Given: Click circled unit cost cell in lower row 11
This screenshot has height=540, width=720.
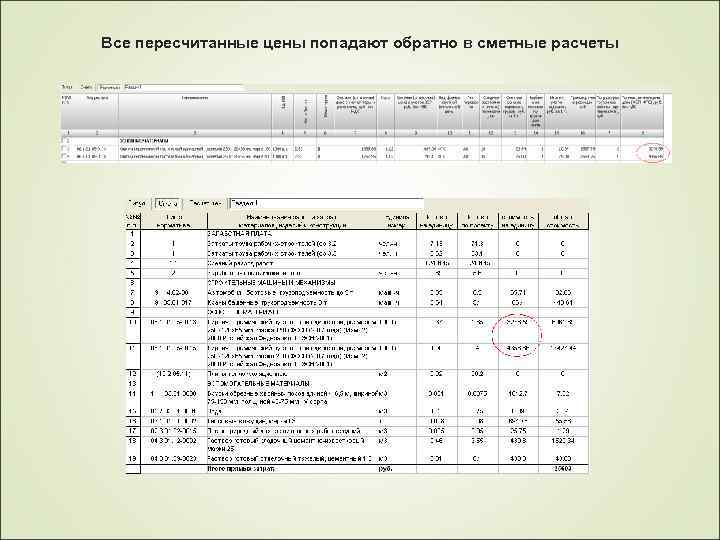Looking at the screenshot, I should pos(518,348).
